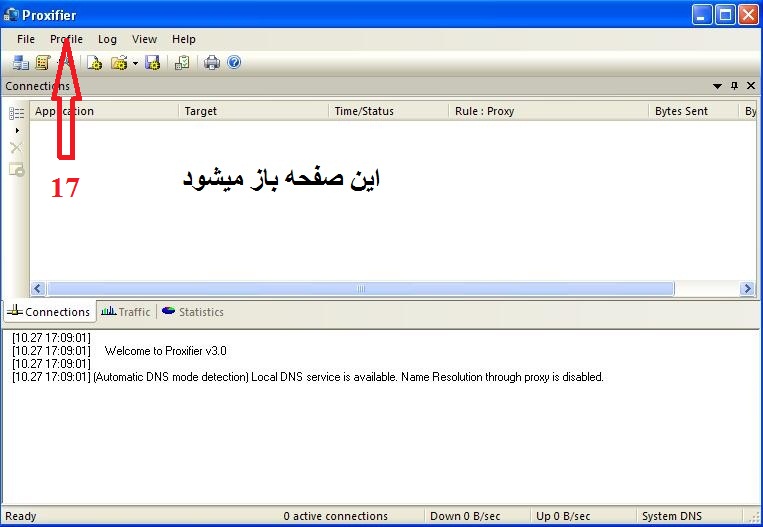Viewport: 763px width, 527px height.
Task: Sort by the Application column header
Action: tap(104, 111)
